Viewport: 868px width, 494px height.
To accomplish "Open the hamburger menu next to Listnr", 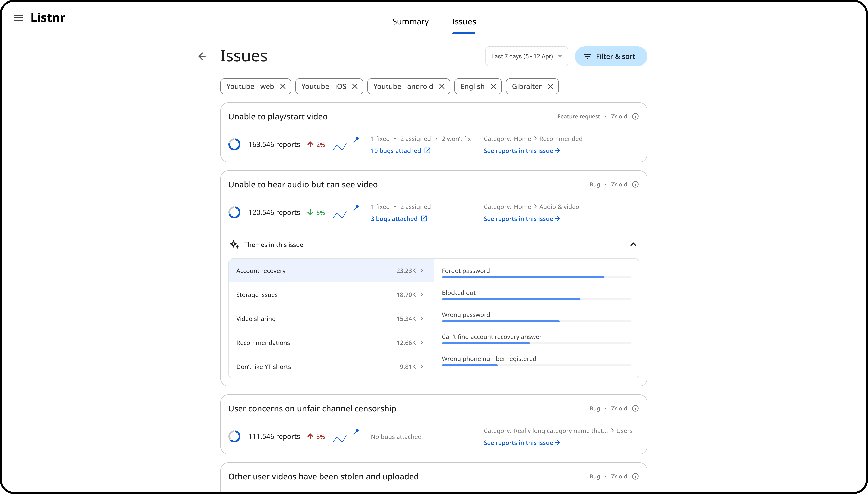I will click(19, 18).
